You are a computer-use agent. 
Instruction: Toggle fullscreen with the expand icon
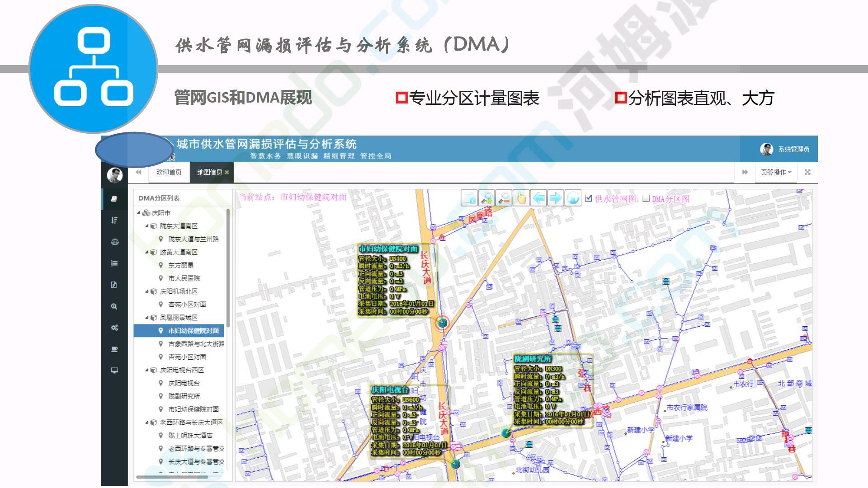807,172
